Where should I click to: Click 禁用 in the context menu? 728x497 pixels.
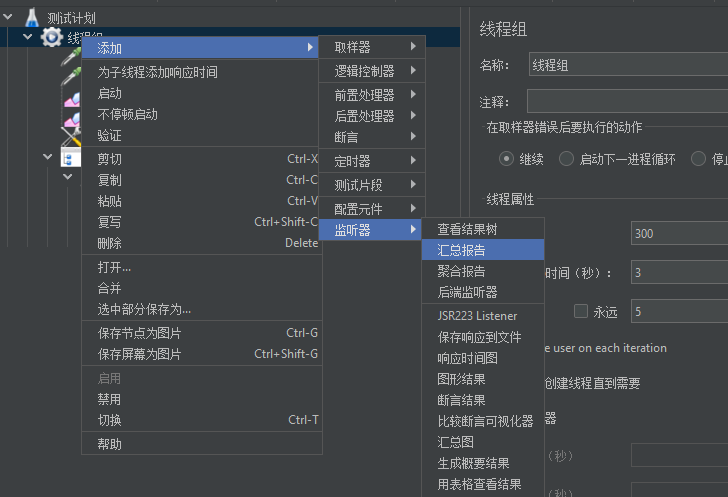coord(109,399)
